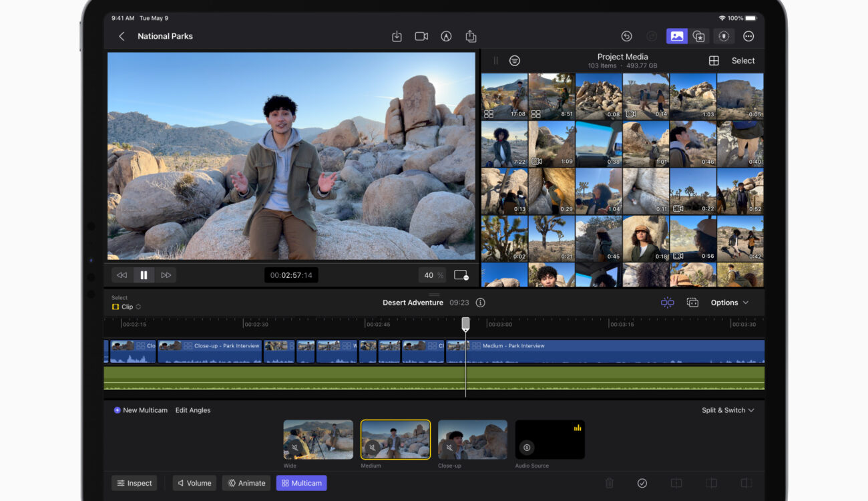Open the Clip selection mode dropdown
The height and width of the screenshot is (501, 868).
[x=127, y=307]
